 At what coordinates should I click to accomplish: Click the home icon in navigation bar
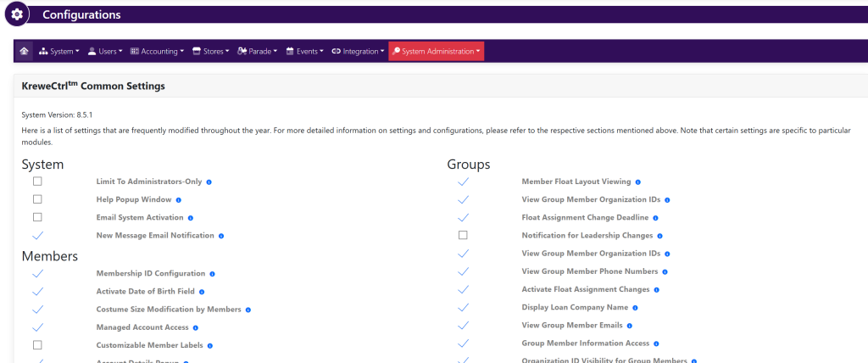[24, 51]
